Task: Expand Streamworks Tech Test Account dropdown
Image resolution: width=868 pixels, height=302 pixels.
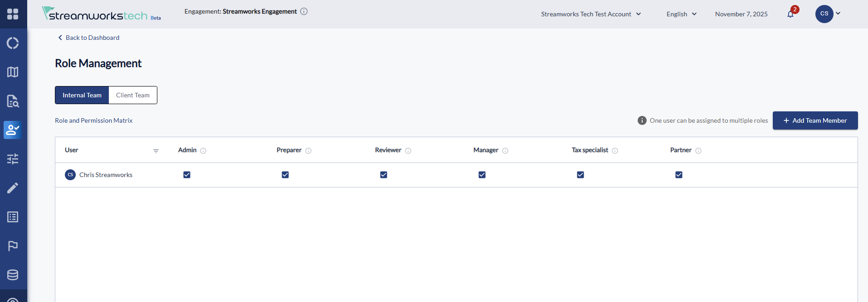Action: pos(590,14)
